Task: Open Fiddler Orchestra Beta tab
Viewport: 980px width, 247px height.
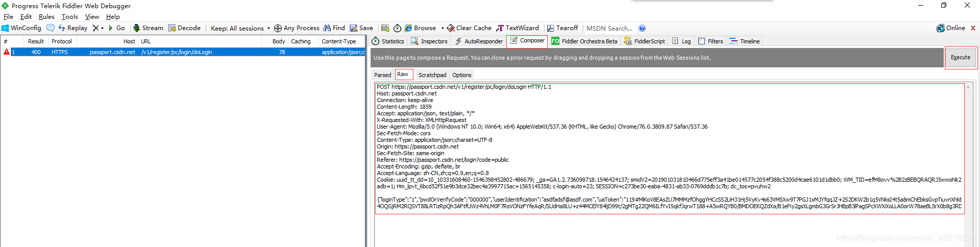Action: click(x=584, y=41)
